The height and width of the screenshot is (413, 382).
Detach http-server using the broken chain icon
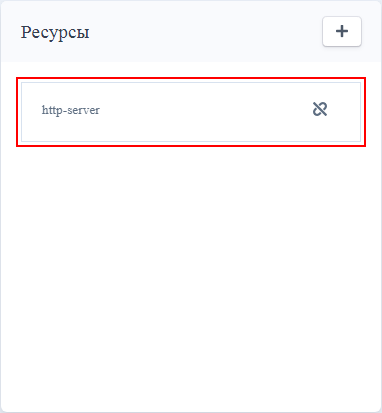click(320, 109)
